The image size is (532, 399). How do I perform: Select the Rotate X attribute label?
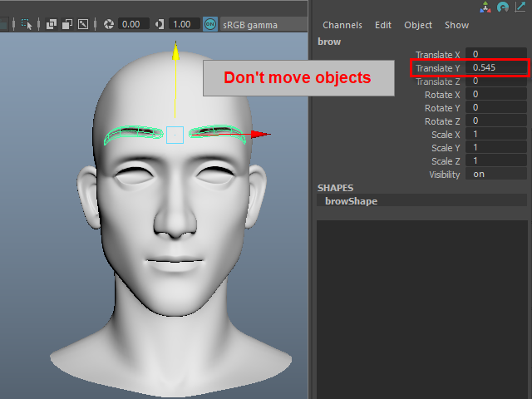[442, 95]
